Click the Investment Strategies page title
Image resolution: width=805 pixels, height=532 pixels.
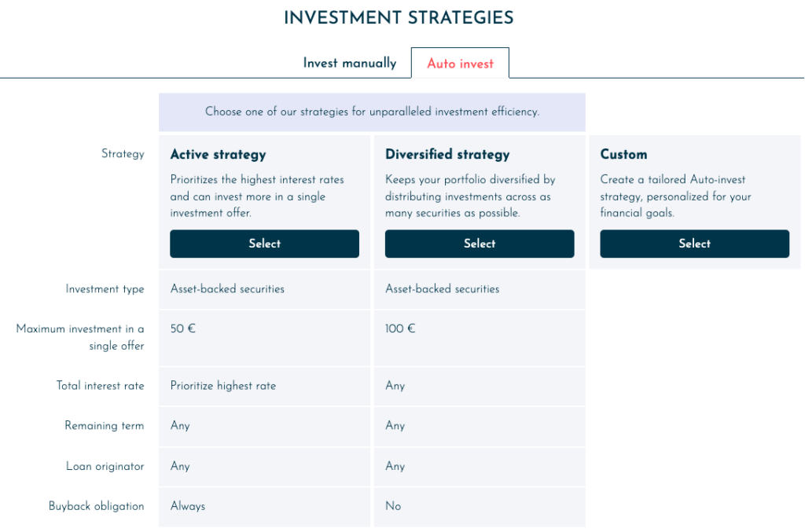399,18
